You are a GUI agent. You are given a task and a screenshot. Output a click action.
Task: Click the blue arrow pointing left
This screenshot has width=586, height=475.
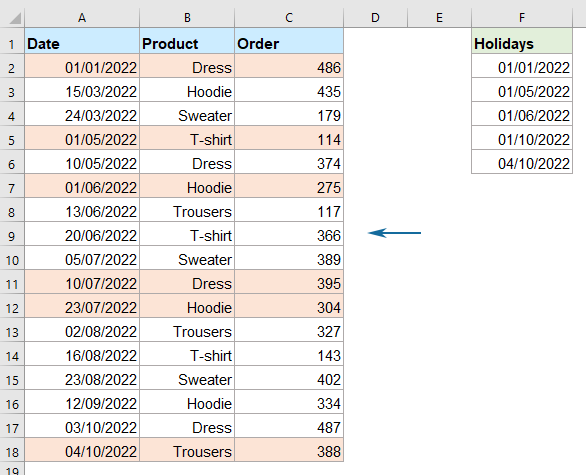[395, 233]
